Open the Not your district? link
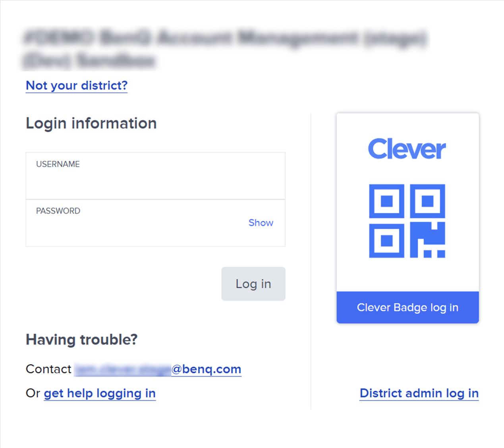 [x=77, y=85]
